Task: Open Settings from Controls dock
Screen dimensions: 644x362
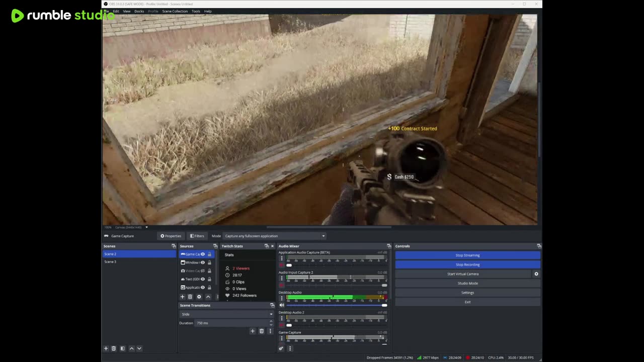Action: click(467, 293)
